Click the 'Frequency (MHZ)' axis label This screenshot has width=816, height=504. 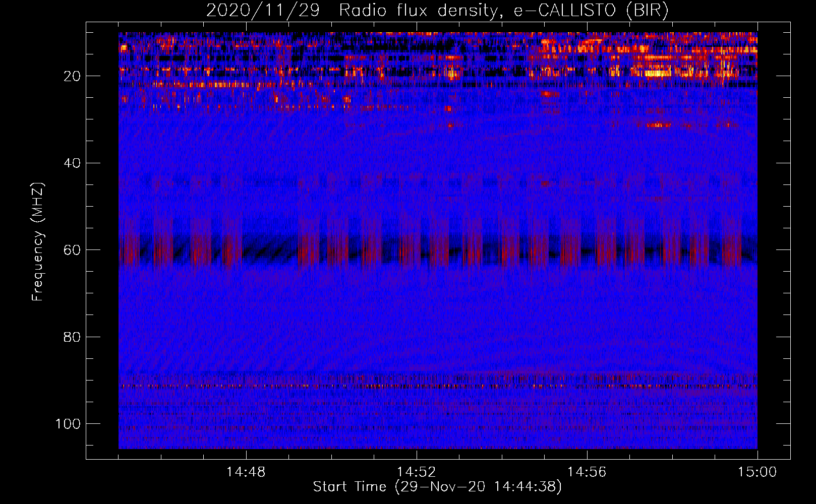pos(38,242)
